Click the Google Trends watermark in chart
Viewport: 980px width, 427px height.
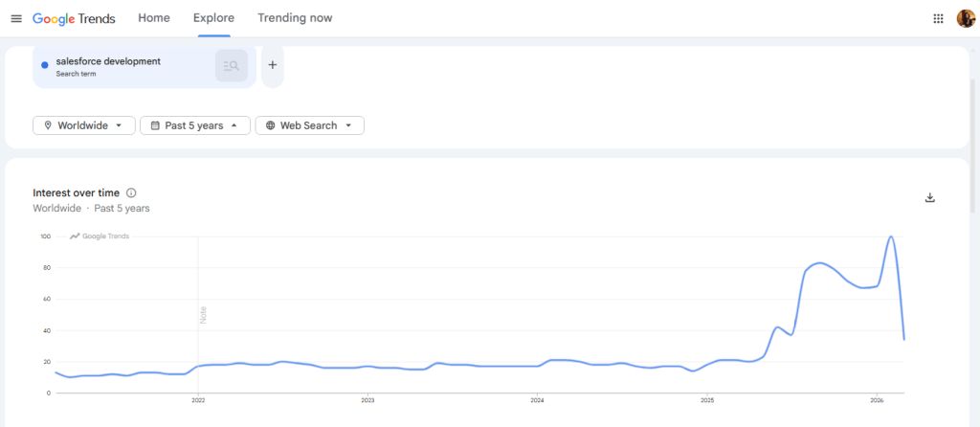click(100, 236)
